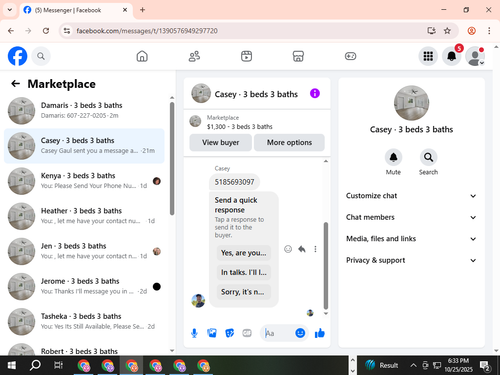Send a thumbs-up like
Viewport: 500px width, 375px height.
pyautogui.click(x=320, y=333)
